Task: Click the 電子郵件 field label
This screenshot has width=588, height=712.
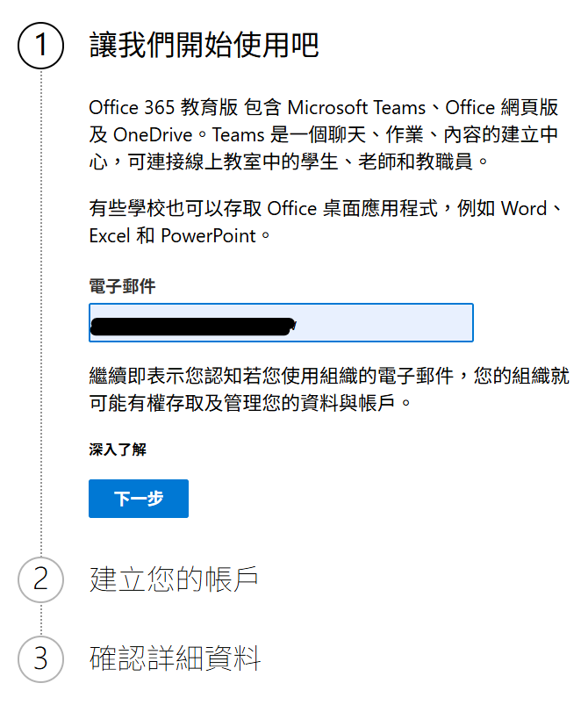Action: click(122, 287)
